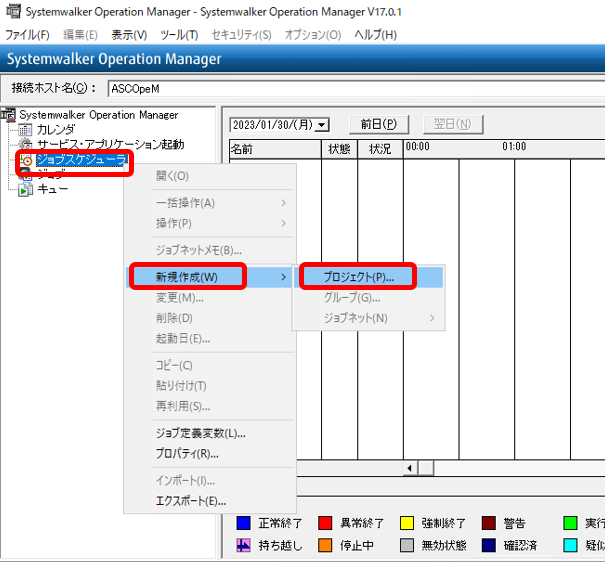The image size is (605, 562).
Task: Click コピー(C) context menu entry
Action: click(x=174, y=365)
